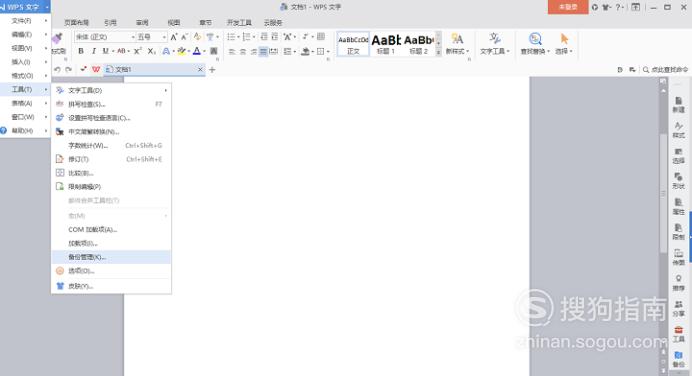
Task: Select 字数统计(W)... menu entry
Action: 111,145
